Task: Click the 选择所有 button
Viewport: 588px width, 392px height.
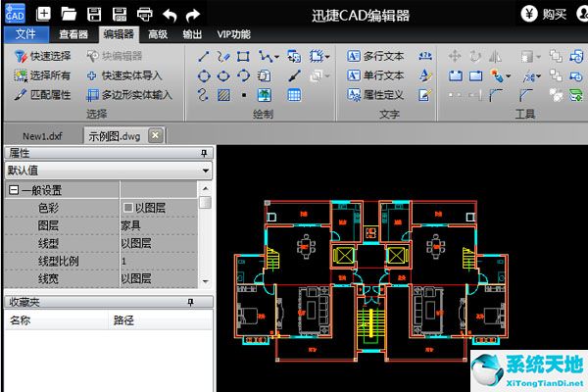Action: click(x=42, y=75)
